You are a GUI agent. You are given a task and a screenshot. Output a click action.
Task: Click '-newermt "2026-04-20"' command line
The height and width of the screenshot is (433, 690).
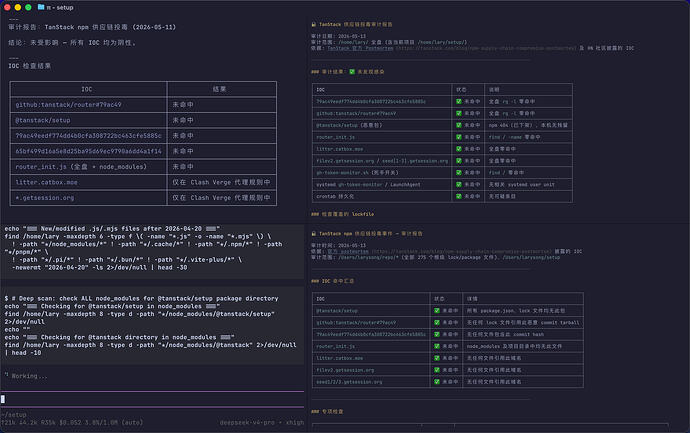coord(99,267)
